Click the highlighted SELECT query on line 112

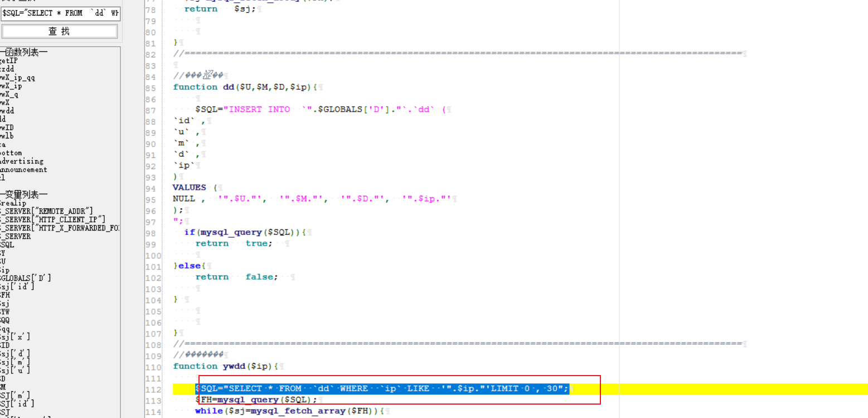[x=382, y=388]
